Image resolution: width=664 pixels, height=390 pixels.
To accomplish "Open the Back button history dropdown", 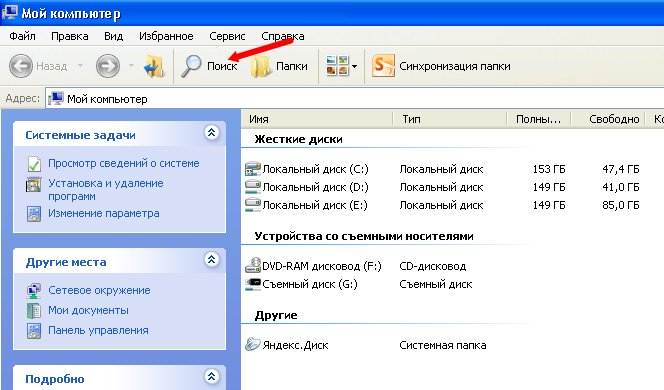I will click(80, 66).
